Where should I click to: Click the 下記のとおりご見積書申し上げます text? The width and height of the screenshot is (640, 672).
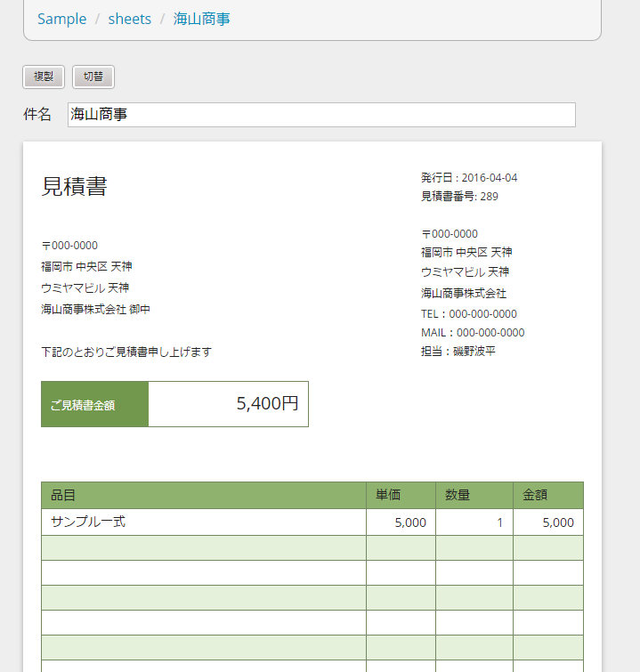click(x=126, y=352)
